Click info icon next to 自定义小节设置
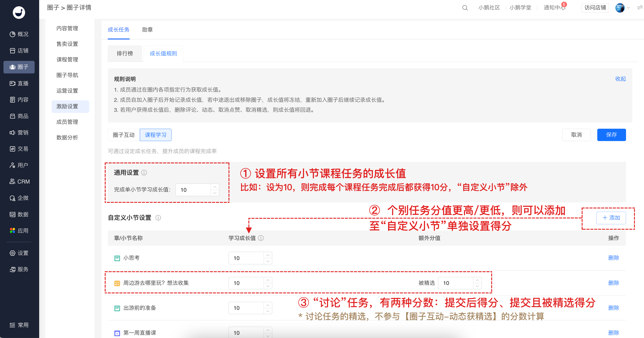Screen dimensions: 644x338 (158, 218)
